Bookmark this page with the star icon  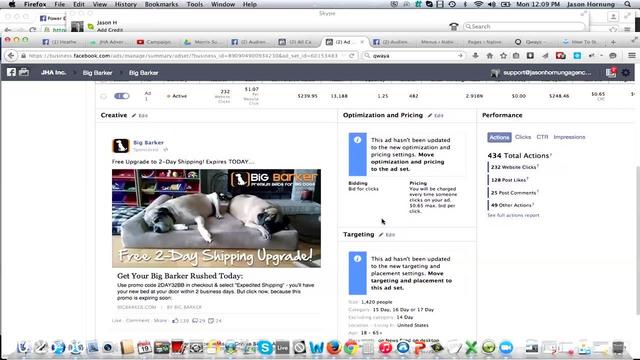click(x=504, y=56)
